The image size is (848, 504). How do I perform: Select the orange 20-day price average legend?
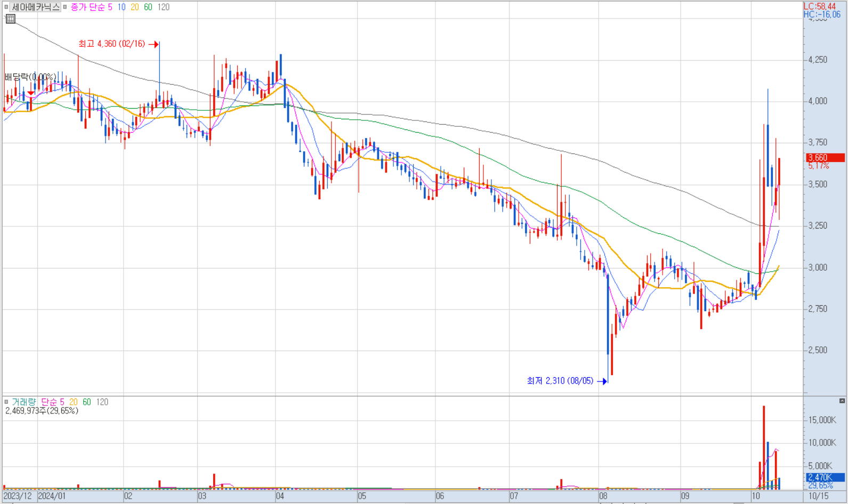(135, 7)
